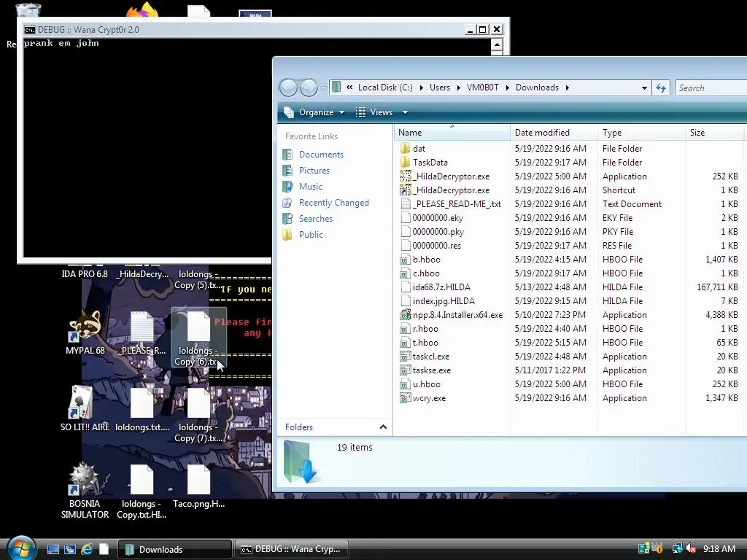Open the Views options dropdown arrow
The width and height of the screenshot is (747, 560).
click(x=405, y=112)
